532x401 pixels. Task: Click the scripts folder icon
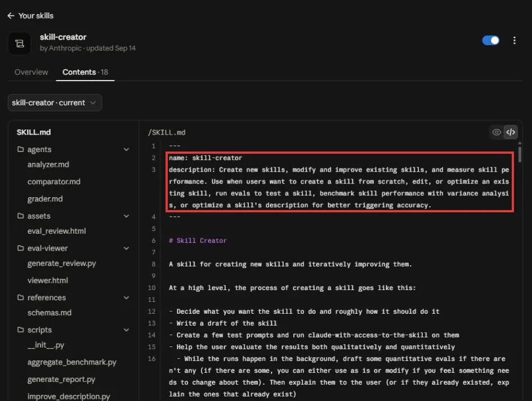click(21, 329)
